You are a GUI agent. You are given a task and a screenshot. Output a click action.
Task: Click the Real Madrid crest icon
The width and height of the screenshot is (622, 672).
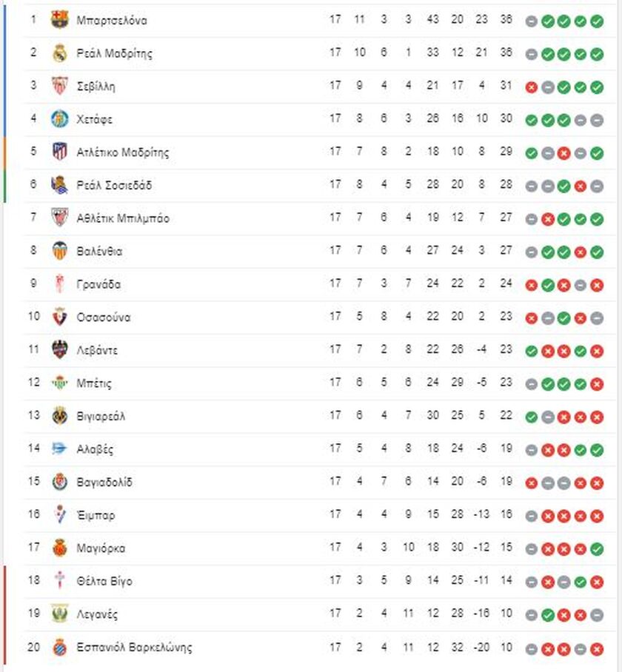[59, 53]
